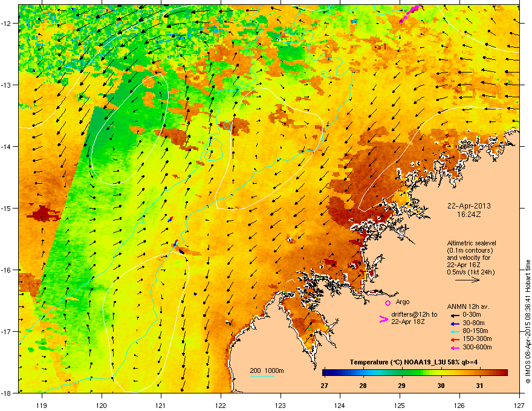
Task: Click the magenta Argo circle symbol in legend
Action: click(388, 303)
